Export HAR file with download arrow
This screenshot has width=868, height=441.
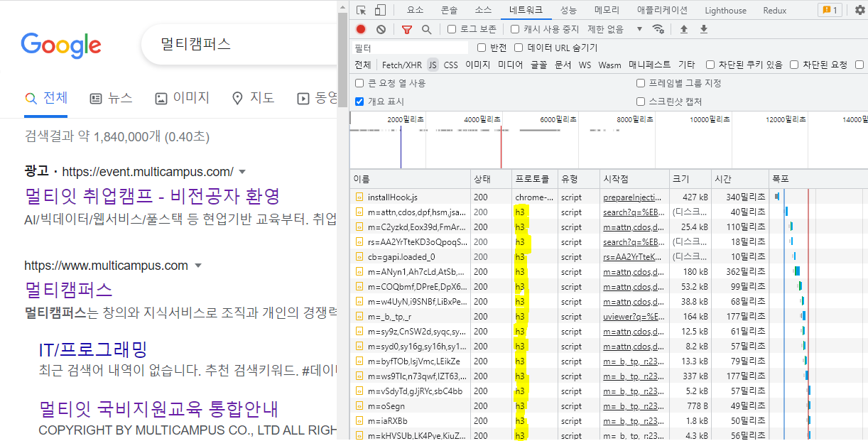[704, 29]
